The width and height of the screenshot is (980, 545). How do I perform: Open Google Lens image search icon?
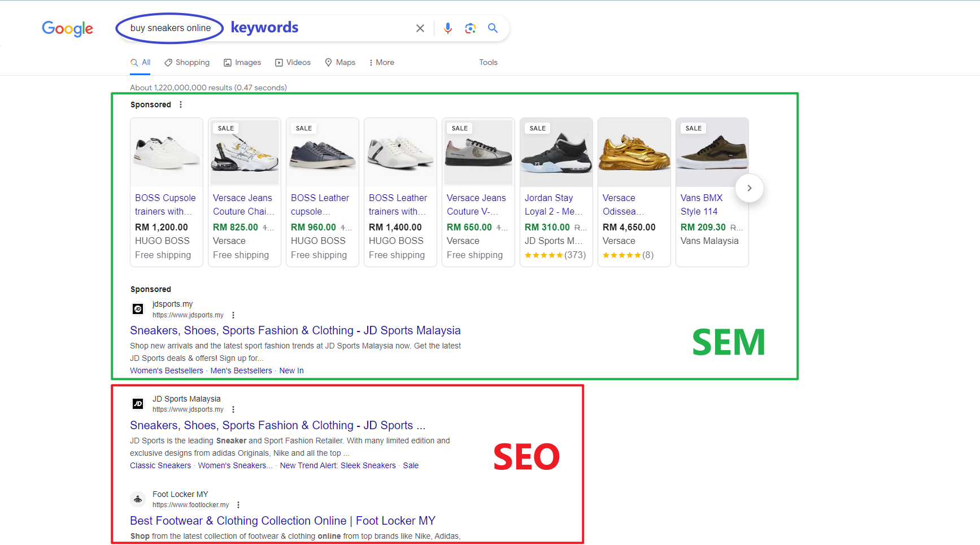pos(471,28)
